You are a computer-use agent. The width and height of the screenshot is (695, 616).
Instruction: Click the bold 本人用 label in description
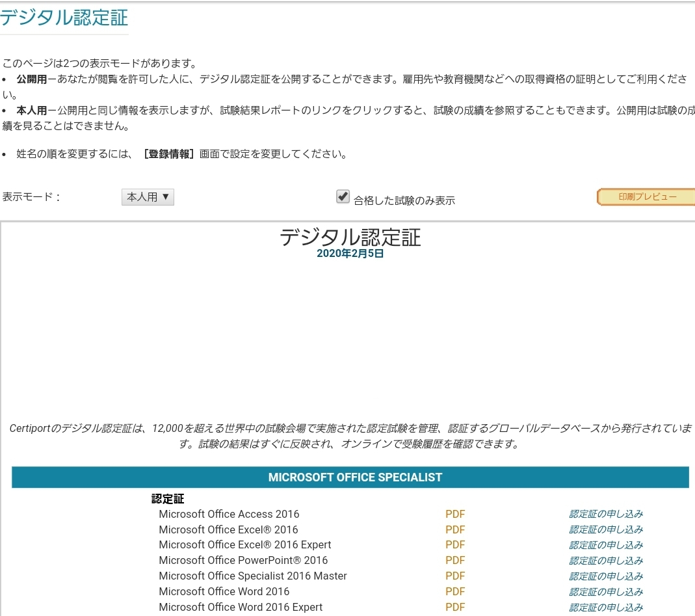(x=31, y=110)
